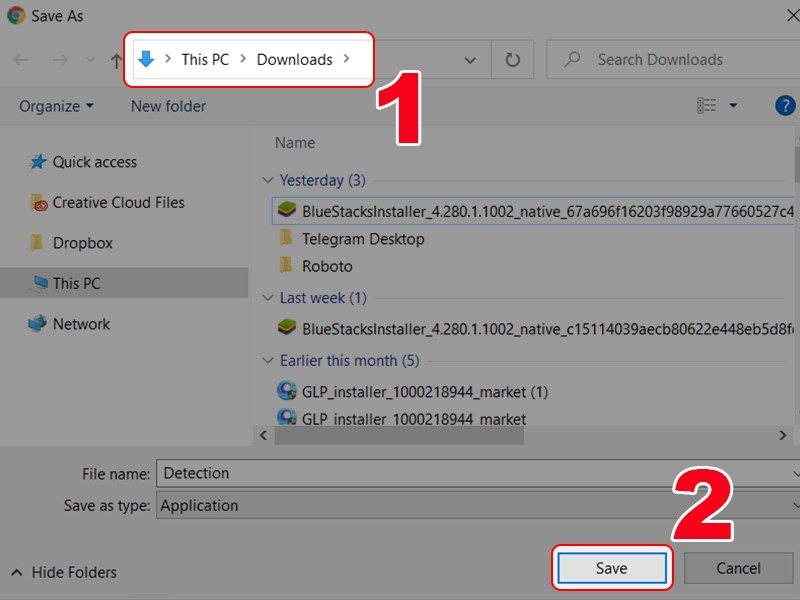Image resolution: width=800 pixels, height=600 pixels.
Task: Select the partly hidden GLP_installer_1000218944_market file
Action: click(x=414, y=419)
